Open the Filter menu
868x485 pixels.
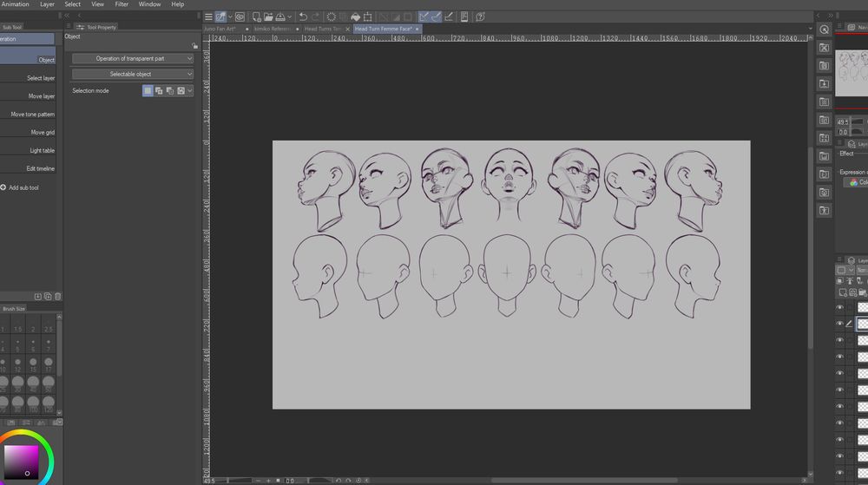pyautogui.click(x=122, y=3)
